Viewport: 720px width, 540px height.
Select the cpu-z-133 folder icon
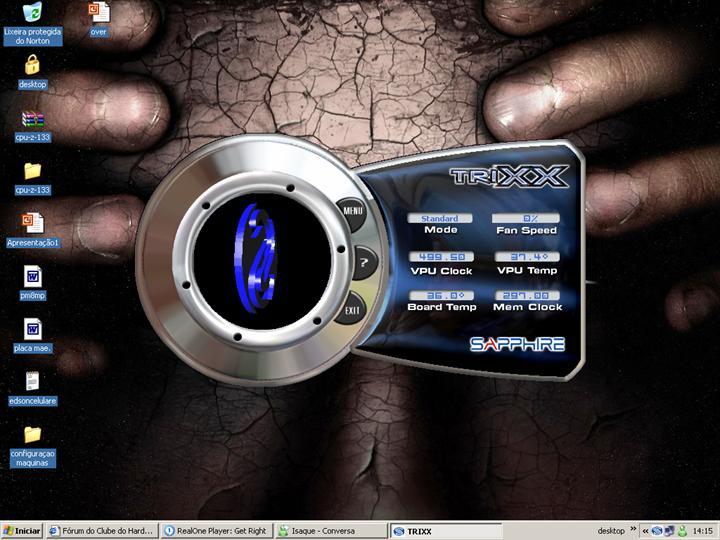coord(32,178)
